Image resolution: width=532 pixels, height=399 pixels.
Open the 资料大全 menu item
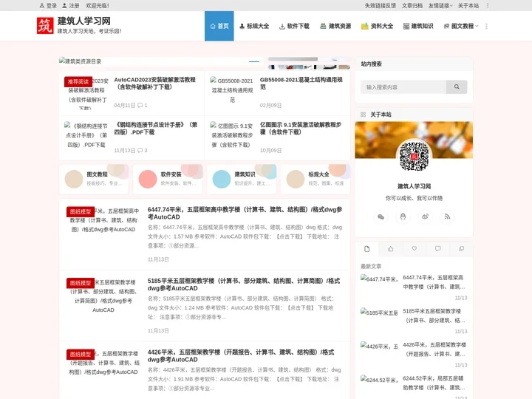377,26
